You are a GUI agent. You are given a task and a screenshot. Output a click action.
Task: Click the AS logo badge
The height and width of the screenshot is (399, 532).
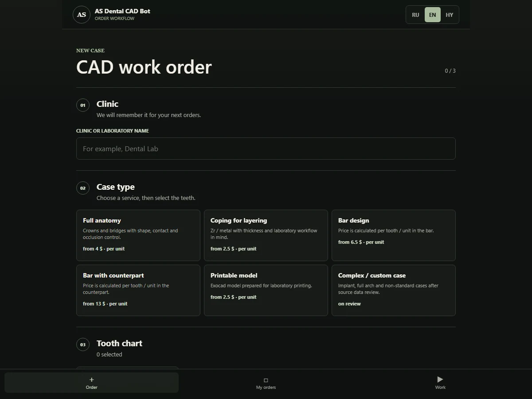tap(82, 15)
